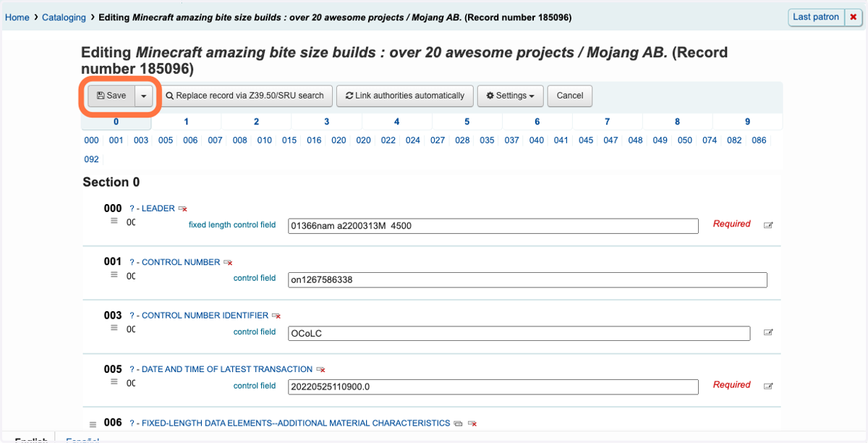Jump to tag 040 link
Screen dimensions: 868x443
click(537, 140)
